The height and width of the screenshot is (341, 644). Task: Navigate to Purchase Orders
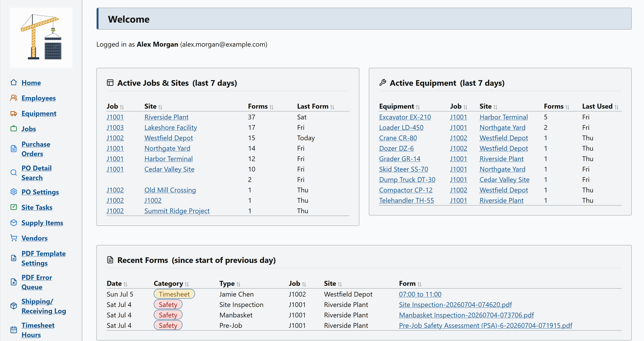coord(36,149)
